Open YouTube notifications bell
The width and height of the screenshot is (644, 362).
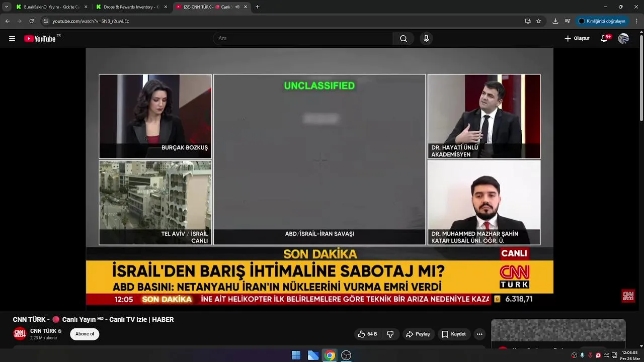tap(604, 39)
